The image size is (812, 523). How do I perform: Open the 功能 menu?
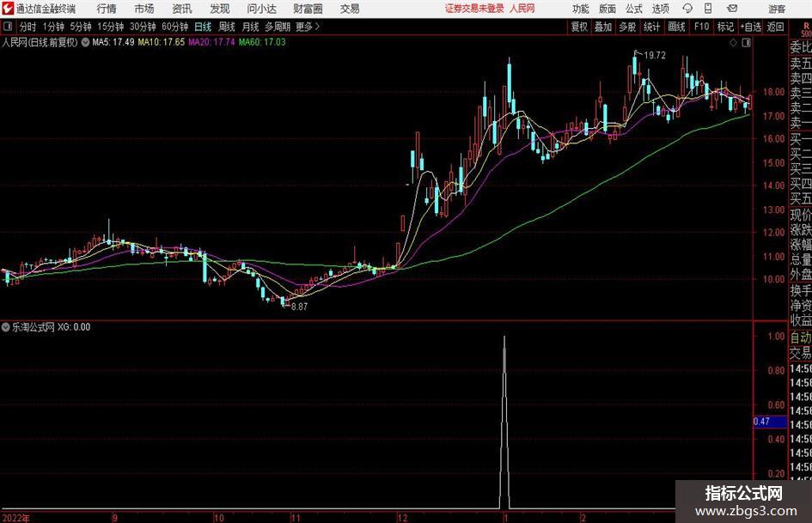[581, 9]
